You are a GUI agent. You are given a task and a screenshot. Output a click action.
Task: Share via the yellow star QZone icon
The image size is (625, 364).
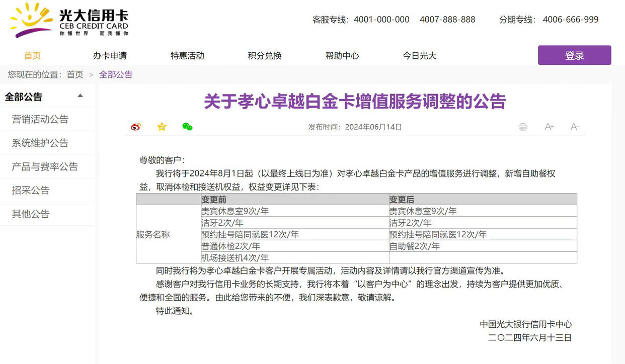(x=162, y=127)
